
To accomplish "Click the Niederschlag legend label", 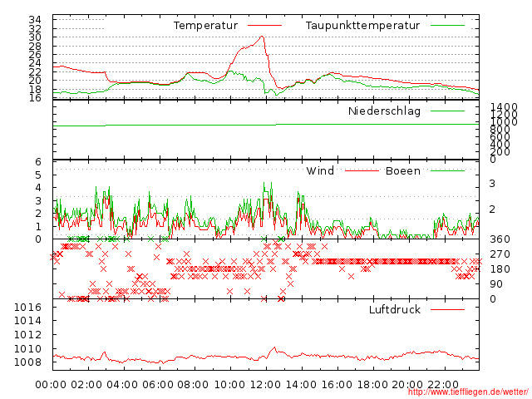I will tap(384, 111).
